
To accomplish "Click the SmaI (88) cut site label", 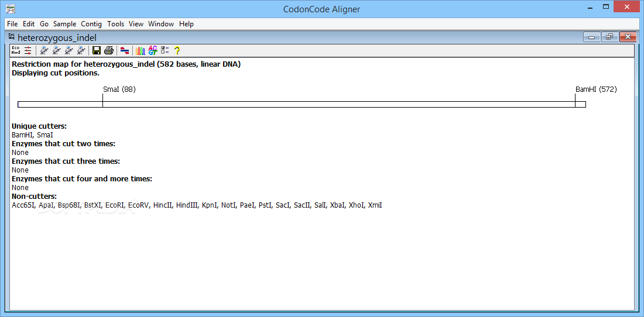I will tap(119, 89).
